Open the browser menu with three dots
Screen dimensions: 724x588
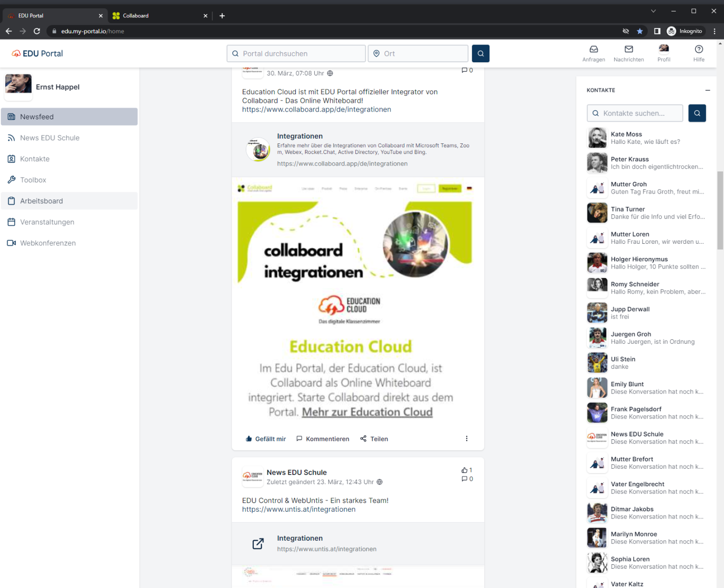point(715,31)
